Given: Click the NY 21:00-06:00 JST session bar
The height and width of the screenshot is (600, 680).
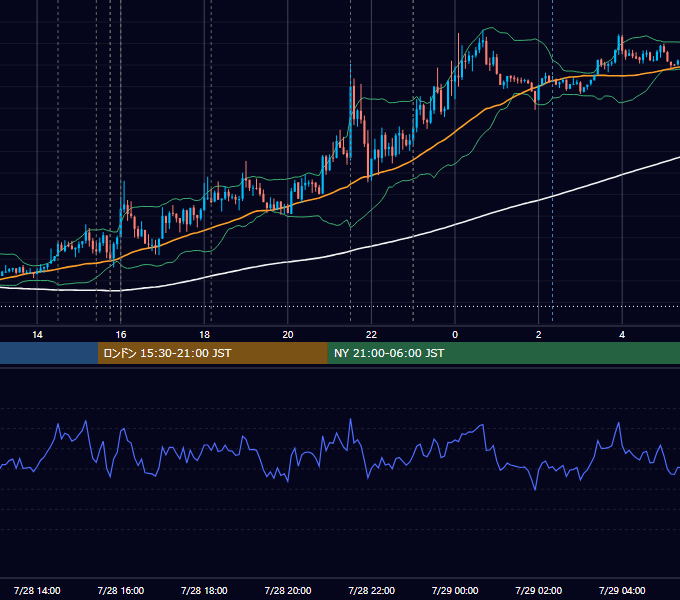Looking at the screenshot, I should [503, 353].
